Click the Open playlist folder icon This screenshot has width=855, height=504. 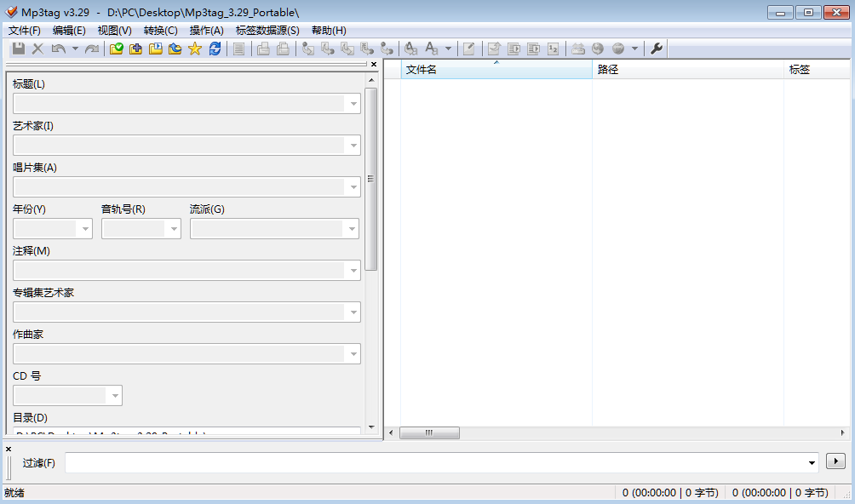point(156,49)
